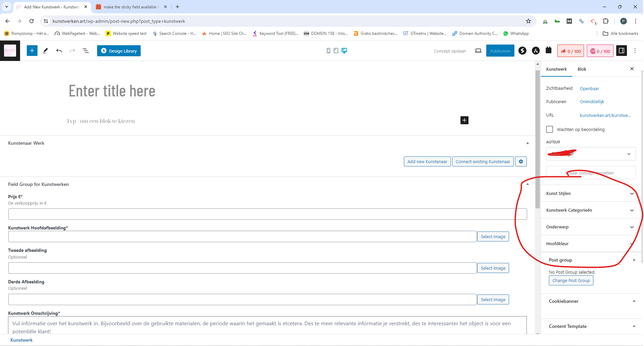The image size is (644, 346).
Task: Click the Kunstwerk Omschrijving text area
Action: point(268,326)
